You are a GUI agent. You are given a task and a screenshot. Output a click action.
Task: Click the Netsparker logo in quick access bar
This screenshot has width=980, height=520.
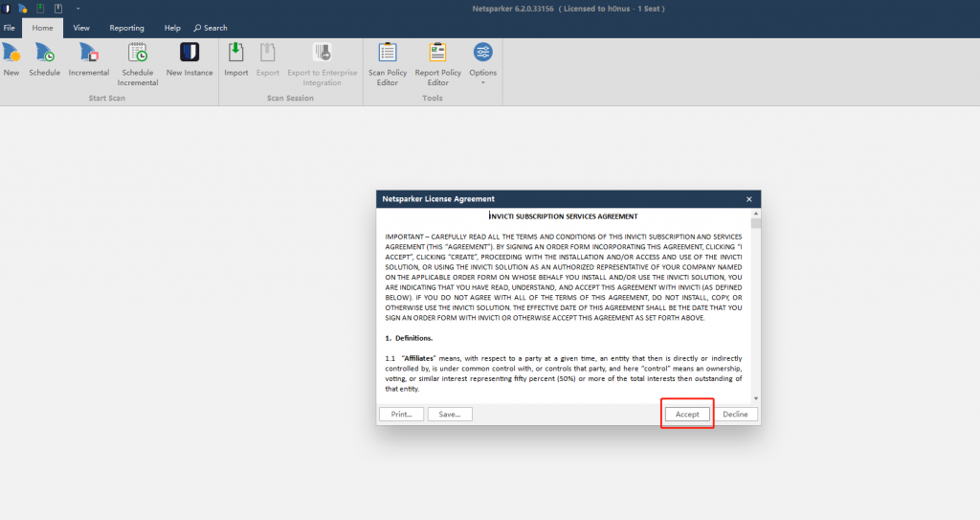coord(6,9)
